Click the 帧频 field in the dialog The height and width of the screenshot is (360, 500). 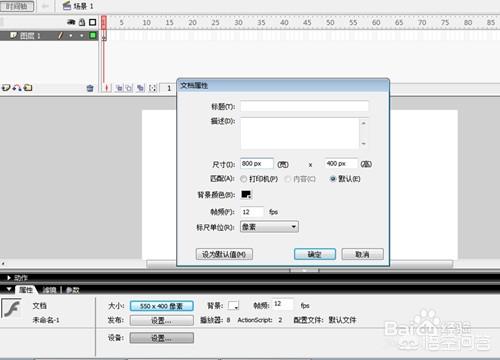click(252, 212)
